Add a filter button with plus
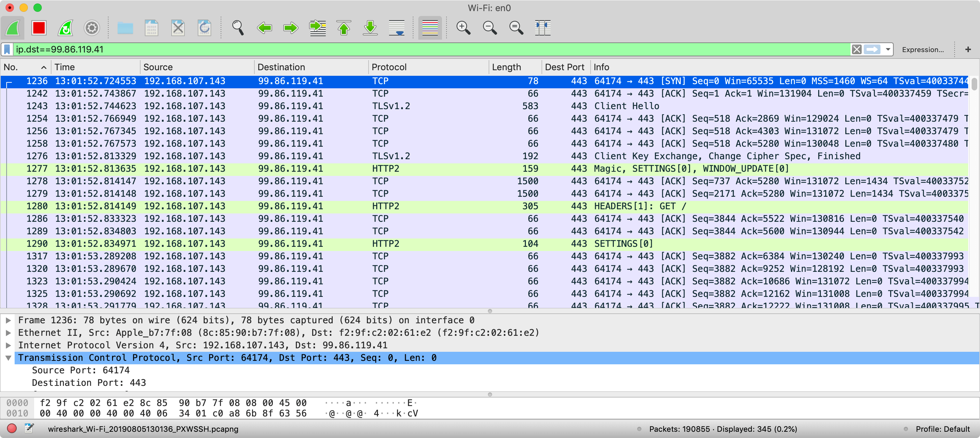980x438 pixels. (968, 49)
